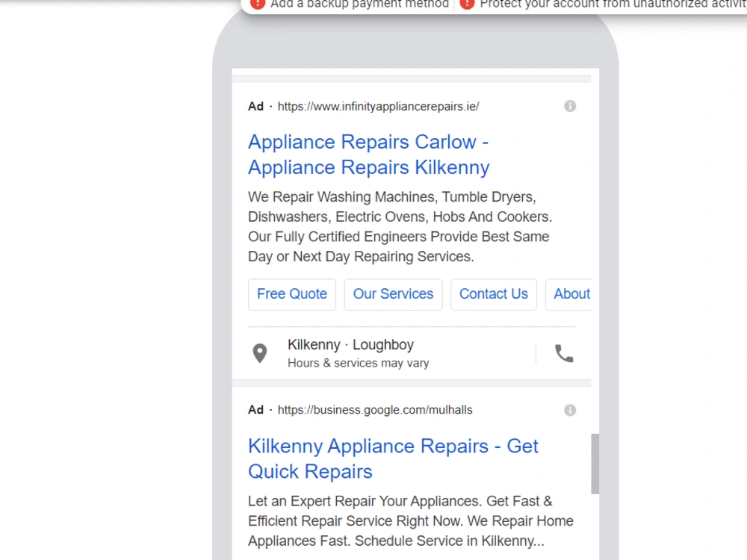Click the Ad label of mulhalls advert
This screenshot has width=747, height=560.
255,410
